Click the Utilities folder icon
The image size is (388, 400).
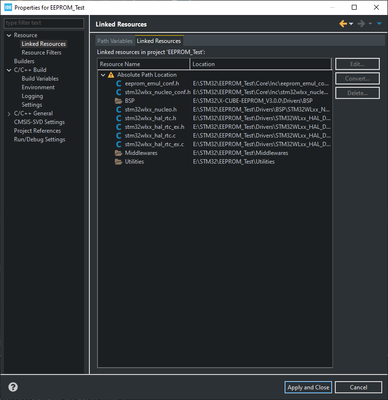coord(118,162)
